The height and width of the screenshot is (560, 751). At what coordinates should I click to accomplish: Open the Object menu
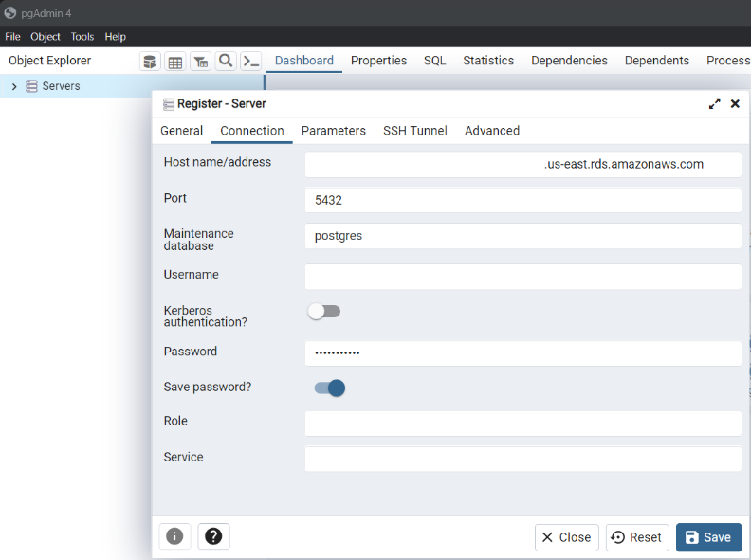pos(46,37)
